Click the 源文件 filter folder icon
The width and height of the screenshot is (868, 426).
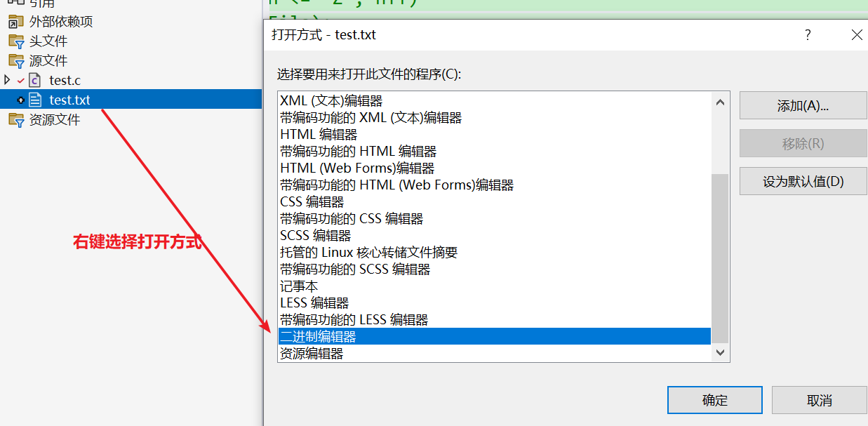point(15,61)
